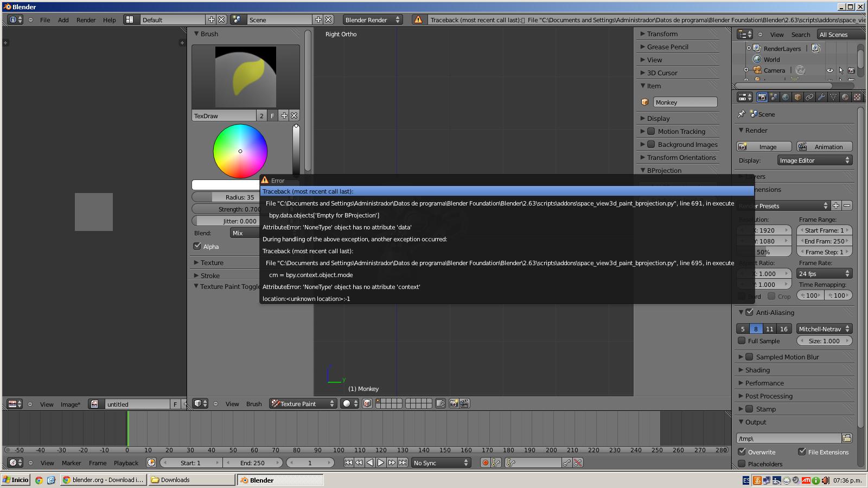Jump to the last frame
868x488 pixels.
(403, 463)
